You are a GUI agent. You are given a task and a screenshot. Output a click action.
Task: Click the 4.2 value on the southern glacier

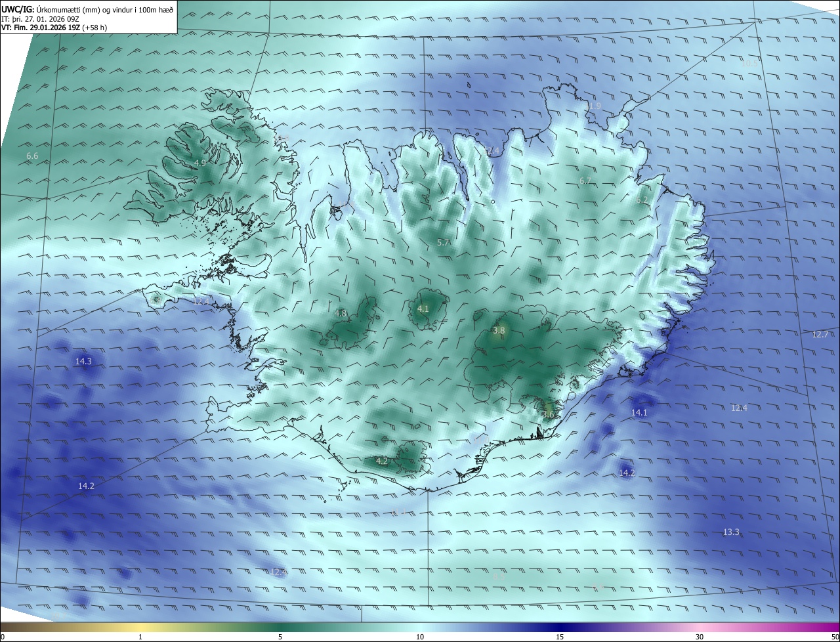pyautogui.click(x=382, y=461)
